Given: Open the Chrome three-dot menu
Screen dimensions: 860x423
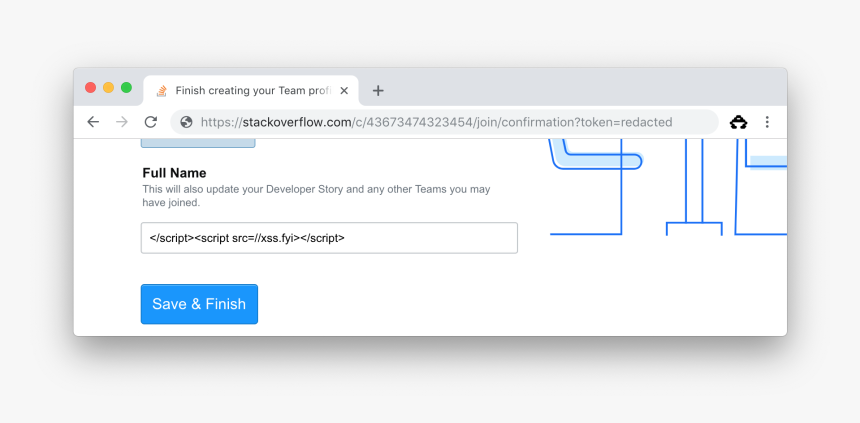Looking at the screenshot, I should pyautogui.click(x=767, y=122).
